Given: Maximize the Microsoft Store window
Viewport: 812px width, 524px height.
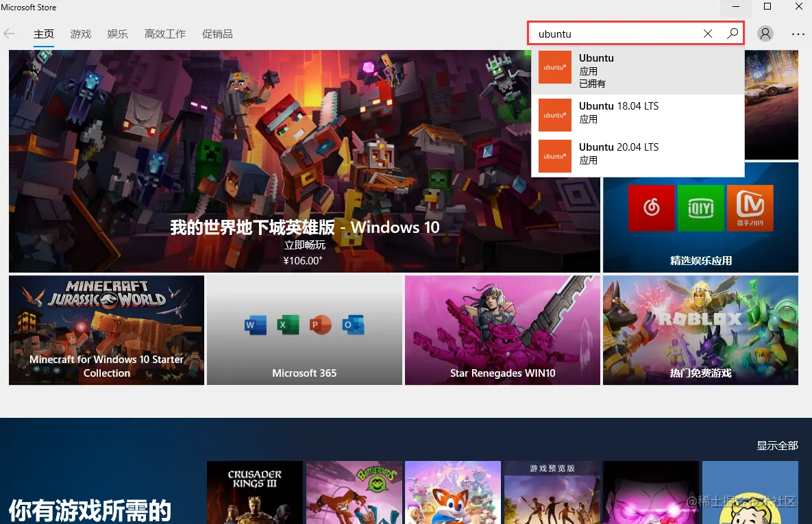Looking at the screenshot, I should pos(767,7).
